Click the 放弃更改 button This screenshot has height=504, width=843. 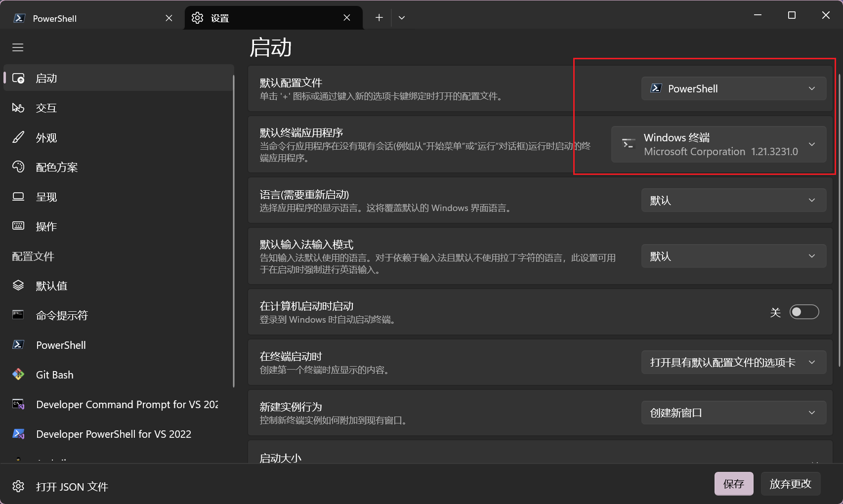791,484
